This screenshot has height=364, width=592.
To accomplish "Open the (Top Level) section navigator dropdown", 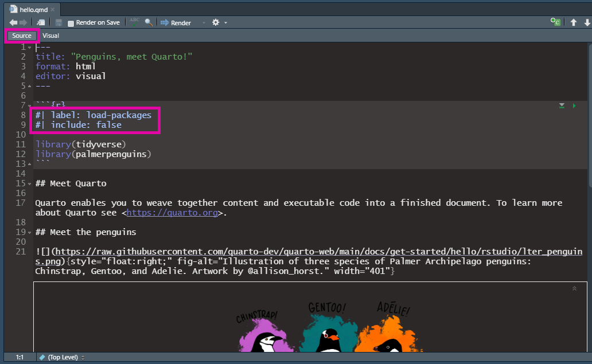I will pyautogui.click(x=62, y=357).
